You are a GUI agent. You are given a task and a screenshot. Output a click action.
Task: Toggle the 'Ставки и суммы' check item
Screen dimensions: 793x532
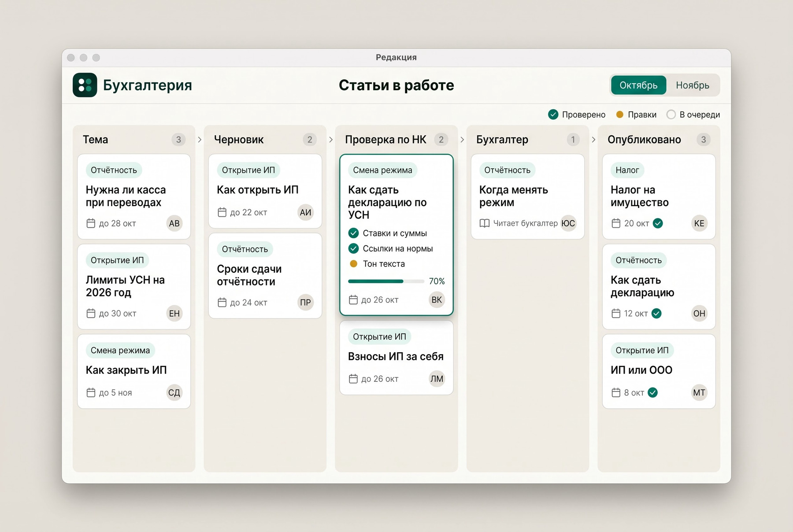coord(353,233)
